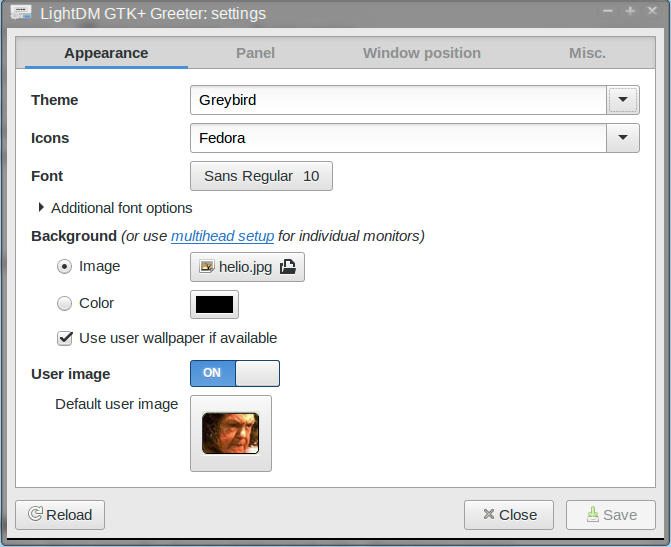This screenshot has width=671, height=547.
Task: Switch to the Panel tab
Action: tap(255, 53)
